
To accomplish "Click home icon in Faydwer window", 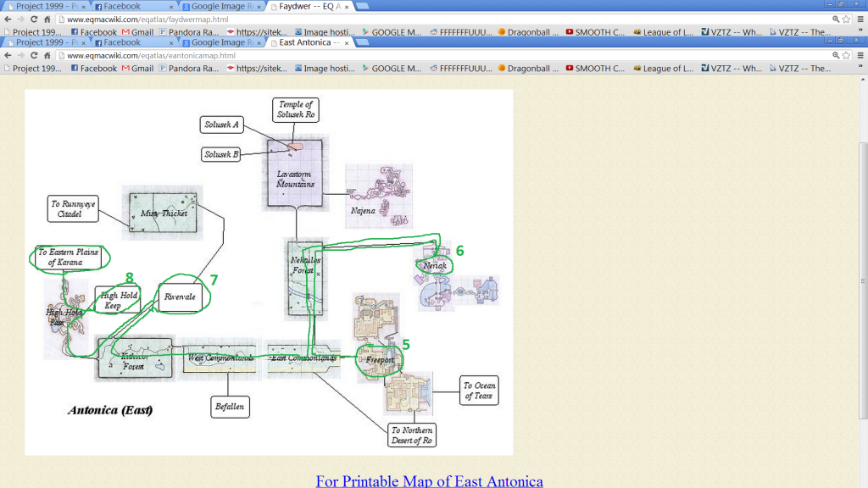I will coord(47,19).
